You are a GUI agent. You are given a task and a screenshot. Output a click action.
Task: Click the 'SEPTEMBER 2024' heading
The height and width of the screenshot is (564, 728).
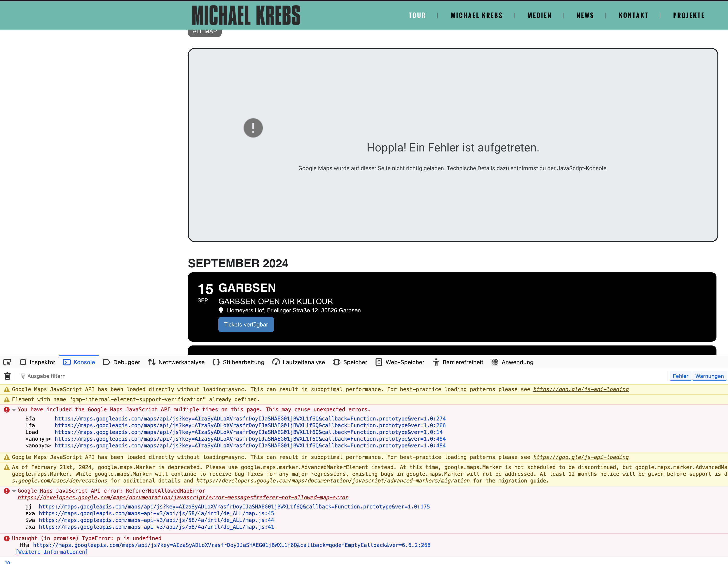pos(238,263)
